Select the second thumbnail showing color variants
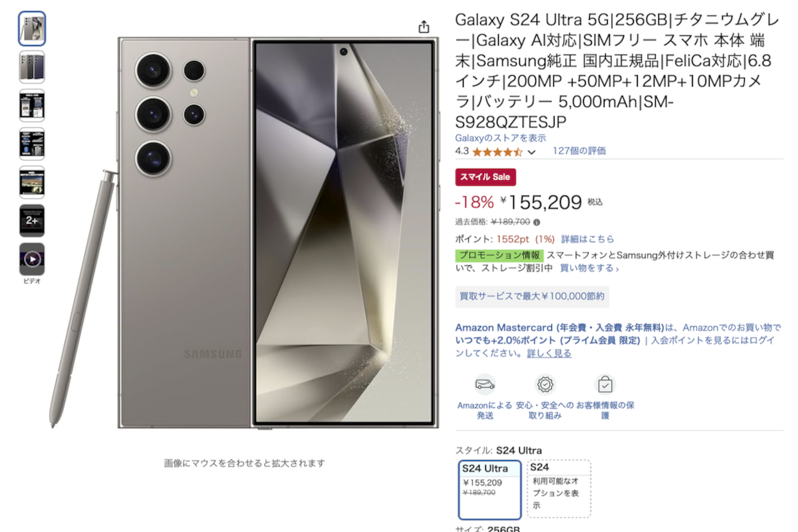This screenshot has height=532, width=798. point(32,66)
